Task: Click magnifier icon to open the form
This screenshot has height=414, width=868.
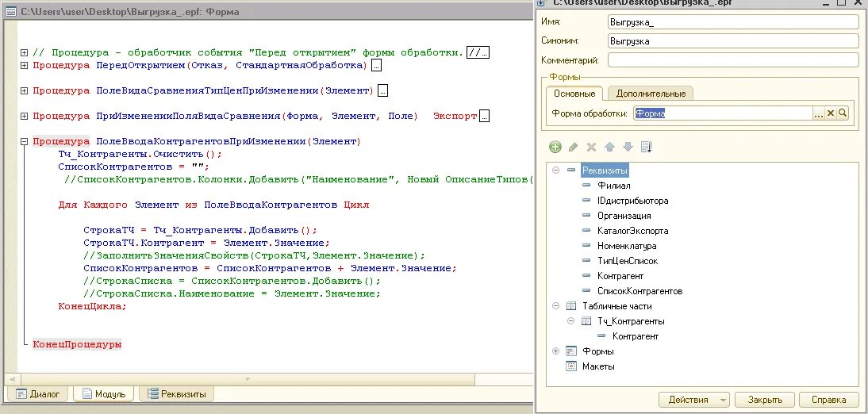Action: click(x=843, y=113)
